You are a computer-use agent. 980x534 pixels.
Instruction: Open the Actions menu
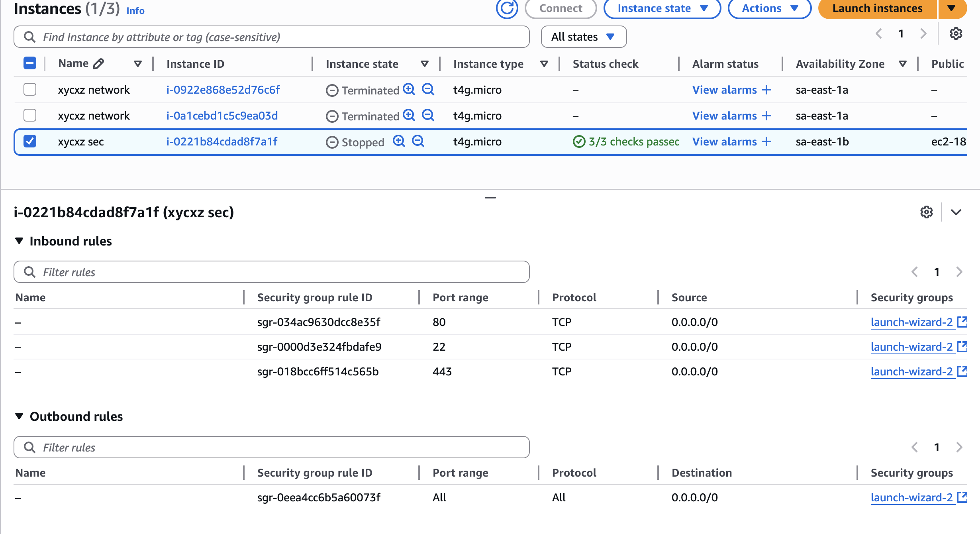[x=768, y=8]
